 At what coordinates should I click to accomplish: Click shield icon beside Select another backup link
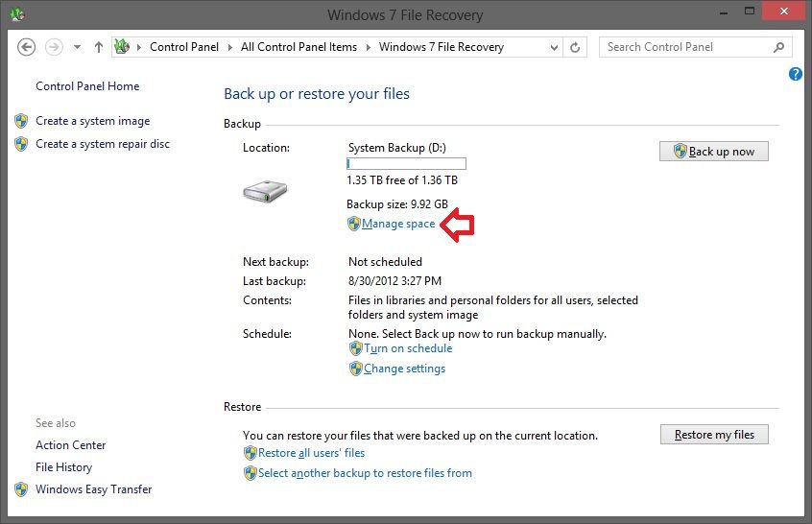[251, 473]
